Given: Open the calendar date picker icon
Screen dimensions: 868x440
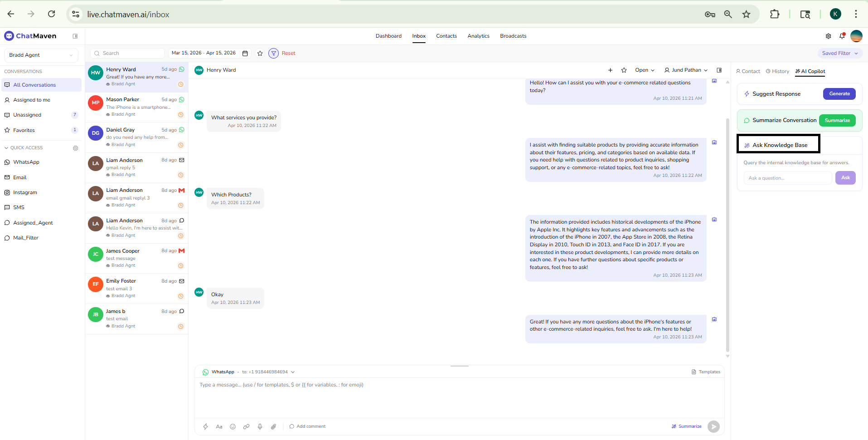Looking at the screenshot, I should coord(245,53).
